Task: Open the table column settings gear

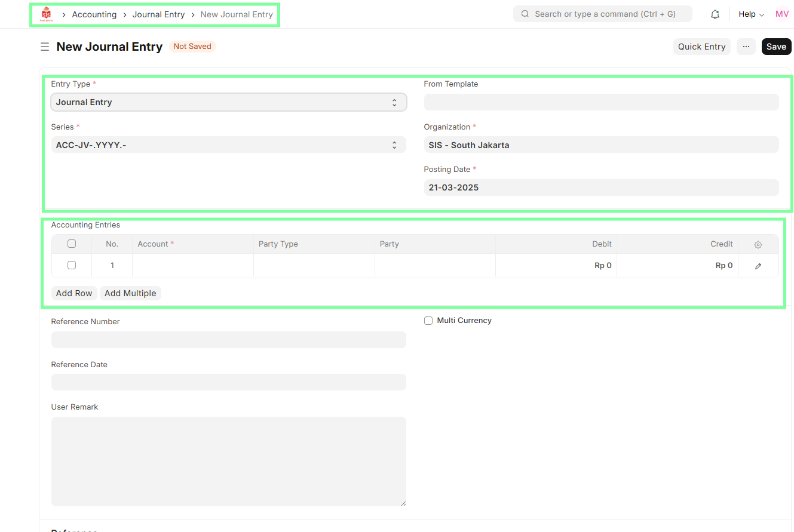Action: click(x=758, y=244)
